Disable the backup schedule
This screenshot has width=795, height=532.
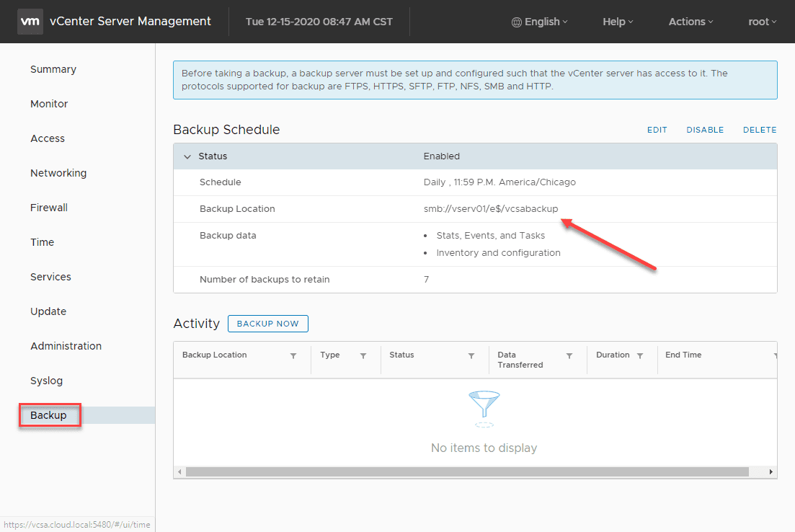tap(704, 130)
